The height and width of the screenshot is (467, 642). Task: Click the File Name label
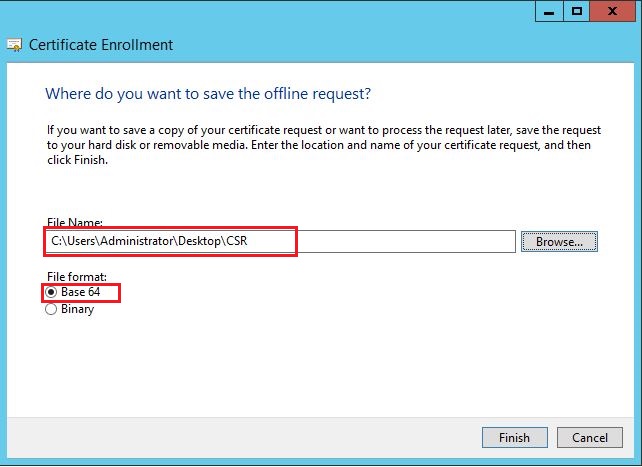74,222
